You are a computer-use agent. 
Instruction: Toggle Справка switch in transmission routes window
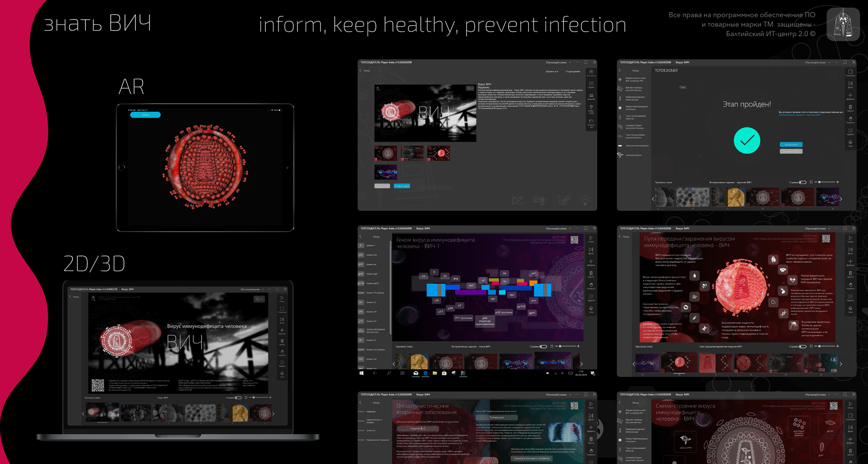click(802, 346)
